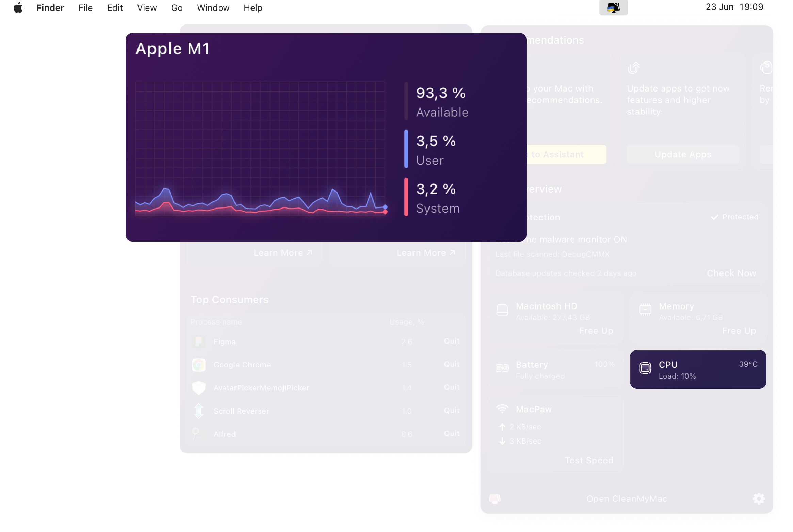Quit the Figma process
793x532 pixels.
(x=452, y=341)
